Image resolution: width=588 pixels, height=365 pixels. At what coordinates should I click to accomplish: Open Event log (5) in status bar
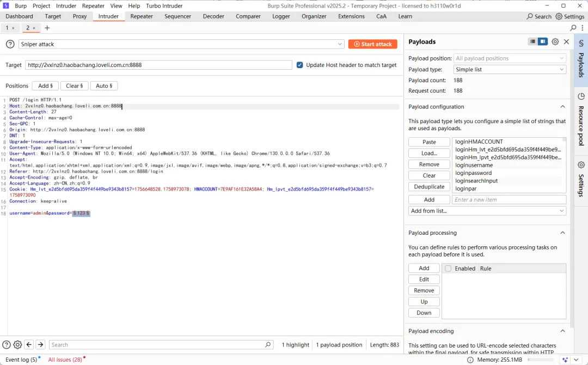pos(21,360)
